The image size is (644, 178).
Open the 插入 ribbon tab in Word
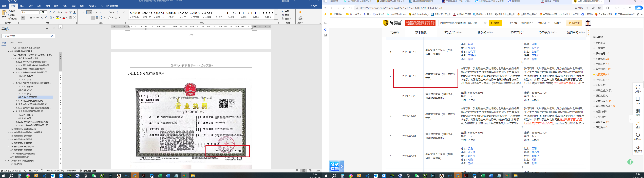[x=22, y=6]
